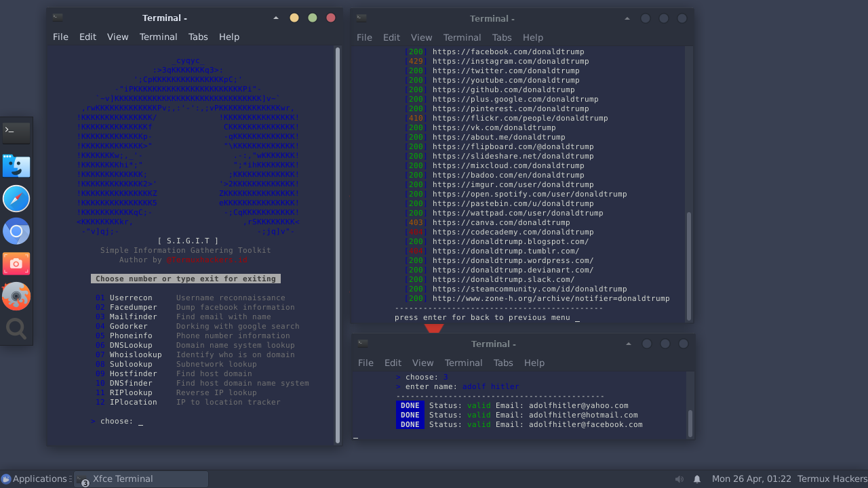Viewport: 868px width, 488px height.
Task: Open the Applications menu in bottom panel
Action: click(x=34, y=479)
